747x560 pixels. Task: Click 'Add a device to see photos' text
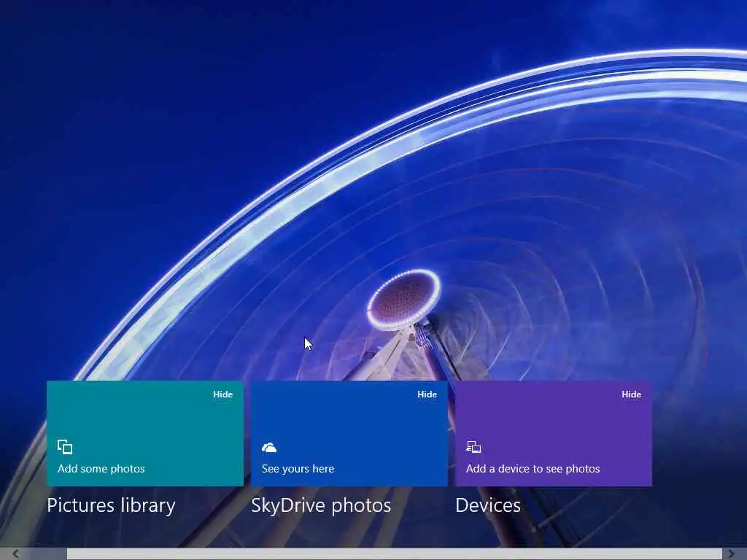pyautogui.click(x=533, y=469)
